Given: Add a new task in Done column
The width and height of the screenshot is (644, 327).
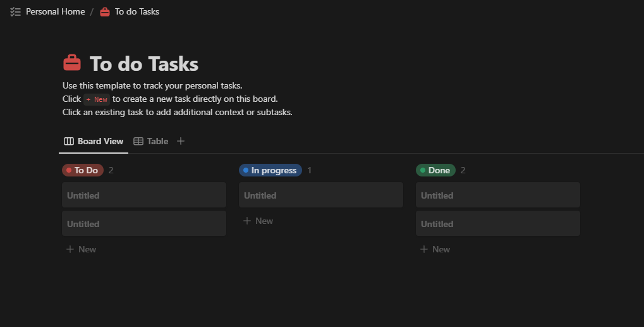Looking at the screenshot, I should click(x=435, y=249).
